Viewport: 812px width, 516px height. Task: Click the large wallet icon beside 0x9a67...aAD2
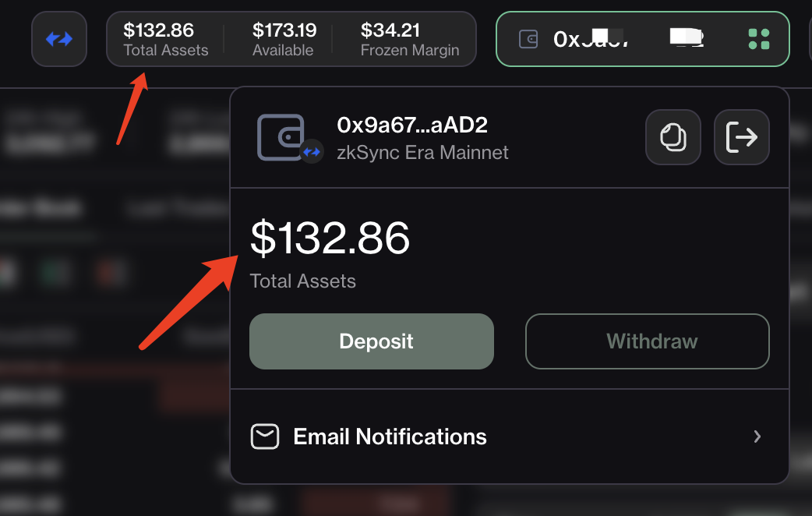pyautogui.click(x=281, y=137)
